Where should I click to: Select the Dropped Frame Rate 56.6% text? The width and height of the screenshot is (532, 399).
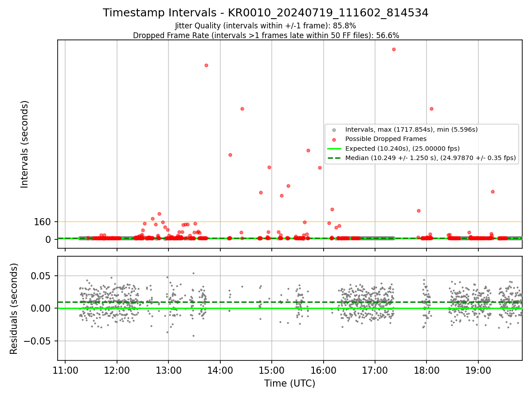click(266, 35)
